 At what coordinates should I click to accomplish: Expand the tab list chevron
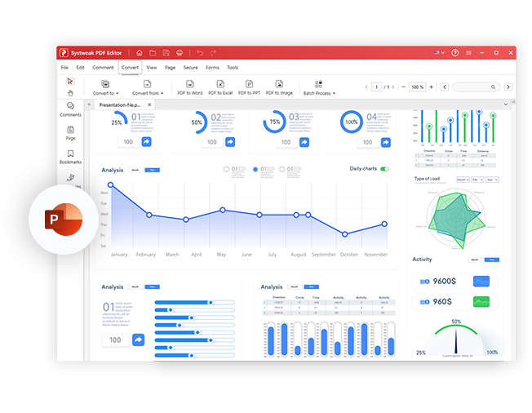click(506, 104)
